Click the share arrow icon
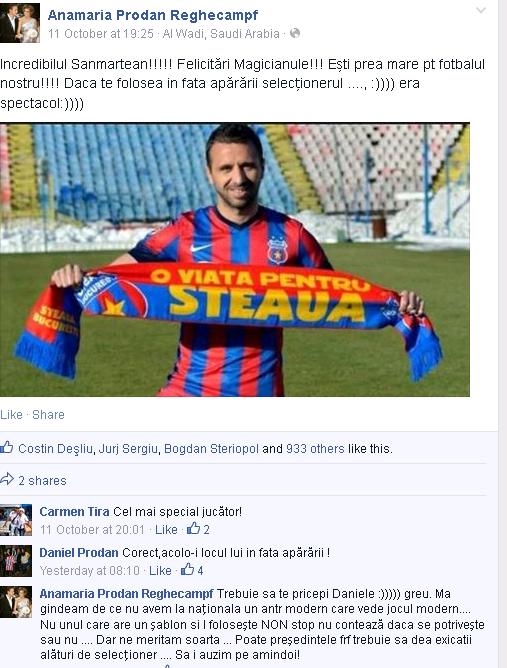The height and width of the screenshot is (668, 507). pos(7,479)
